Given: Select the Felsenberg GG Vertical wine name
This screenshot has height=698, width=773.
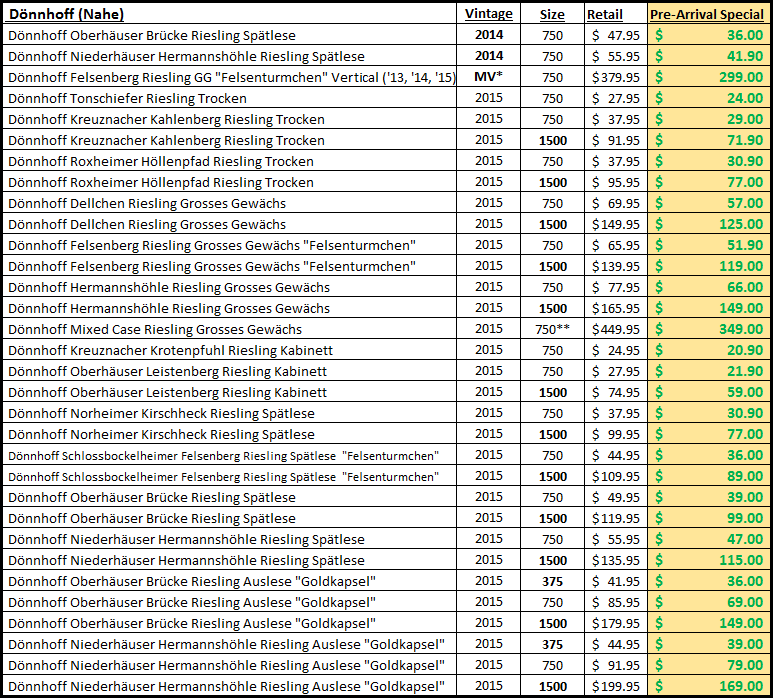Looking at the screenshot, I should 232,77.
